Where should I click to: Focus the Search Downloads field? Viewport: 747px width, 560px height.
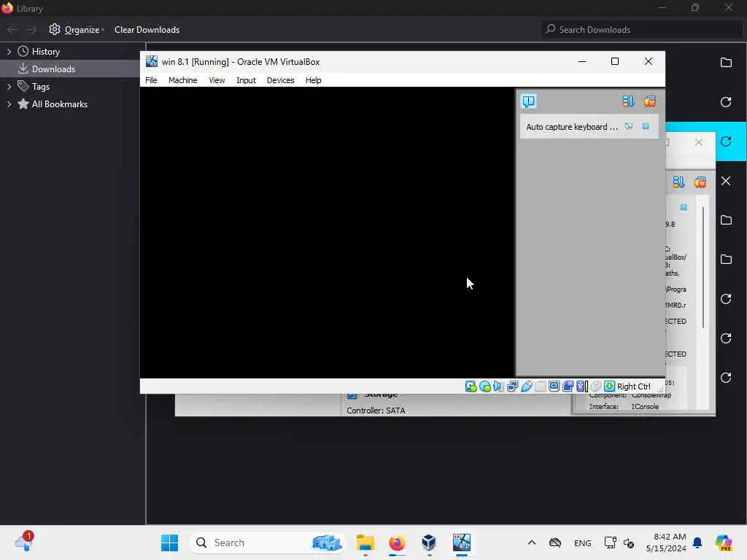pyautogui.click(x=642, y=29)
